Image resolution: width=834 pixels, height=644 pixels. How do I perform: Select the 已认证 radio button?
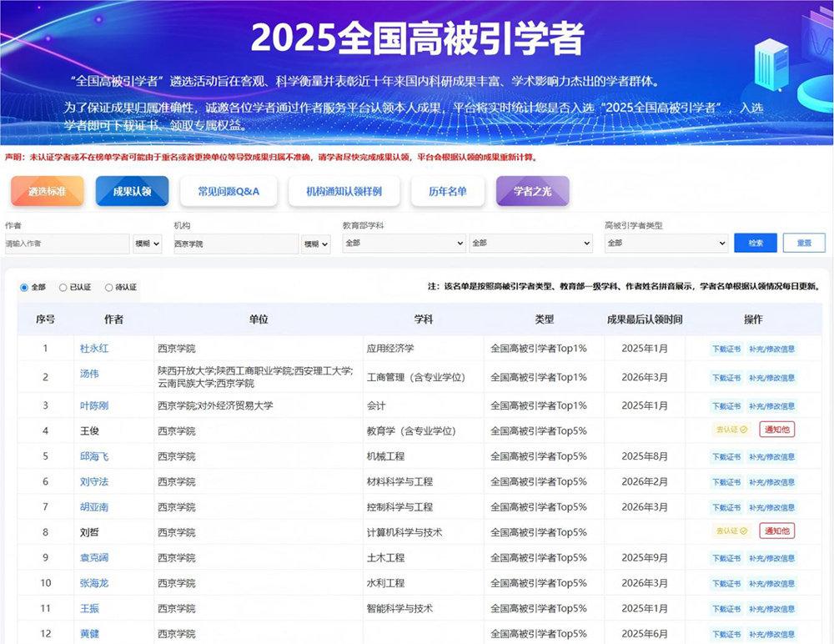point(63,288)
